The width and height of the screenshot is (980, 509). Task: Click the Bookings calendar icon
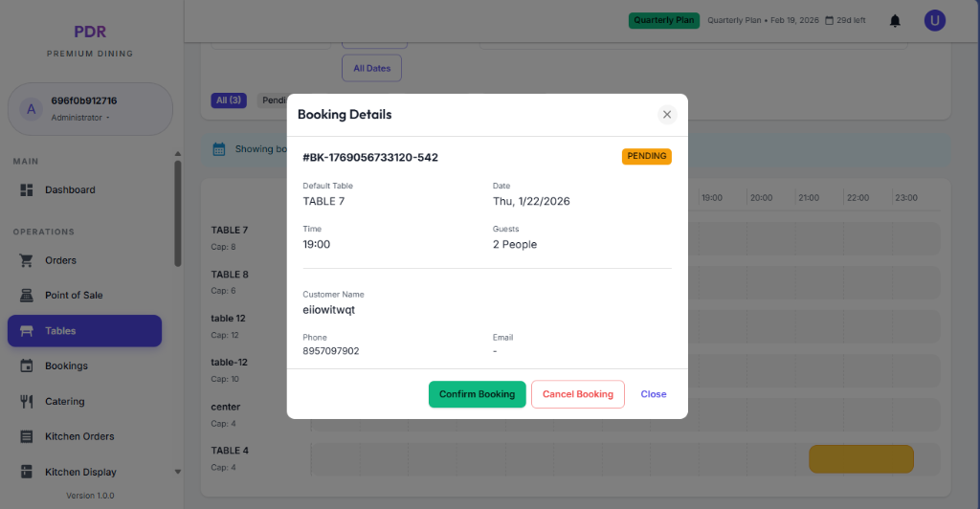(27, 366)
